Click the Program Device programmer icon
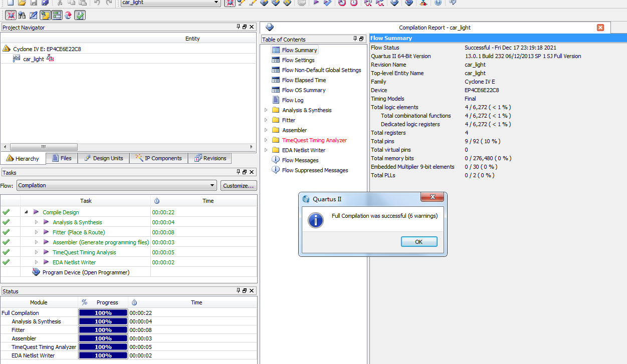The image size is (627, 364). 36,272
